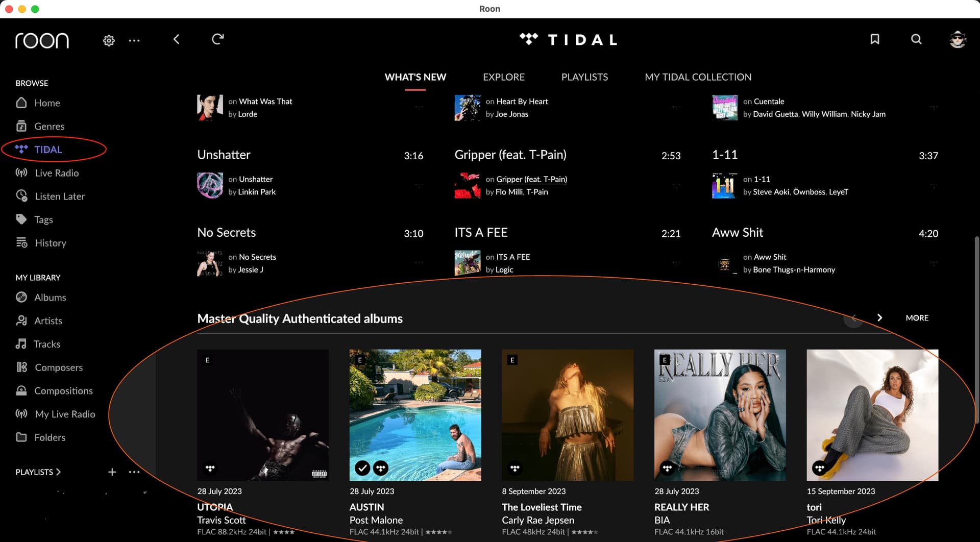
Task: Open bookmarks from the top bar
Action: [x=874, y=39]
